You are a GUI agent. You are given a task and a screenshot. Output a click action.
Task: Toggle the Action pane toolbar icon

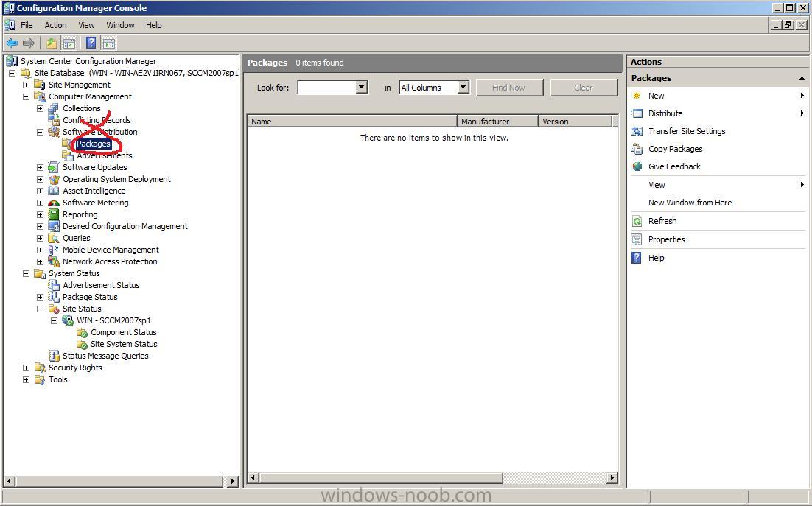click(x=108, y=43)
